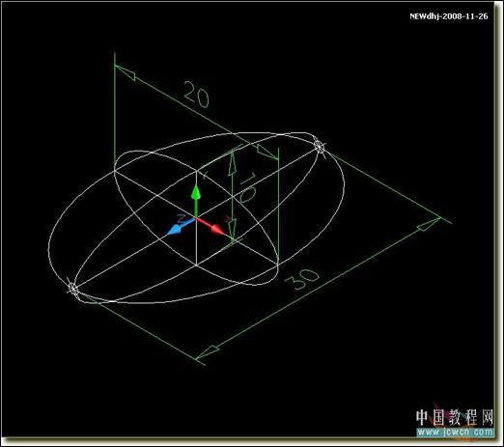504x447 pixels.
Task: Open the www.jcwcn.com link
Action: pyautogui.click(x=455, y=432)
